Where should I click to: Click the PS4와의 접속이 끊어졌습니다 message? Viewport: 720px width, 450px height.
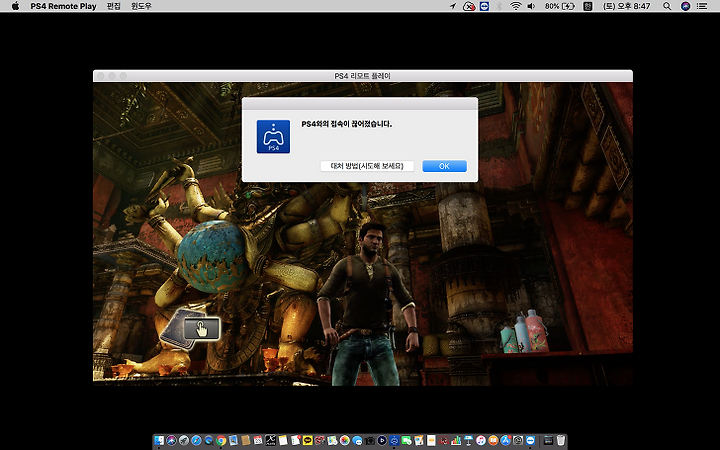tap(346, 124)
